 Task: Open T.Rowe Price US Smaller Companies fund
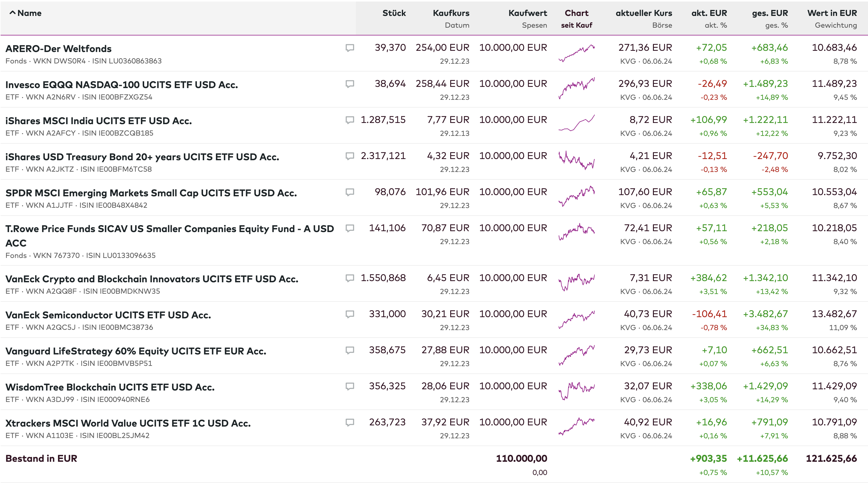pos(169,229)
